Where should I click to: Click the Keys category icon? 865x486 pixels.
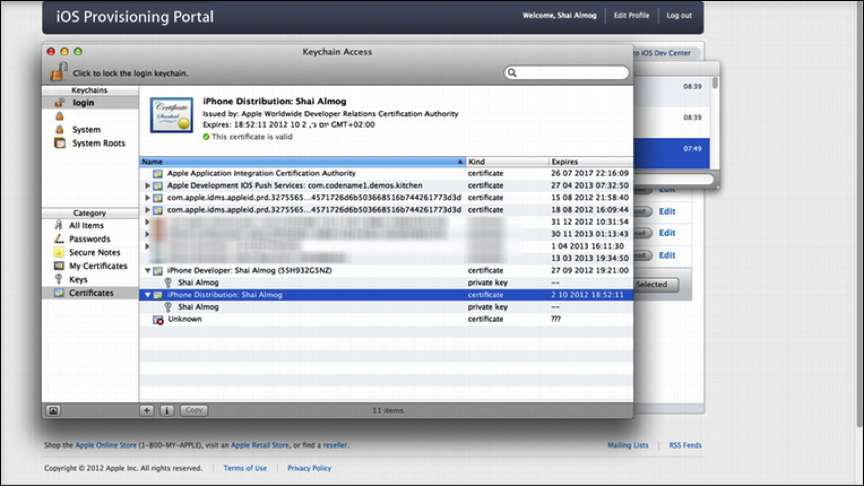58,279
